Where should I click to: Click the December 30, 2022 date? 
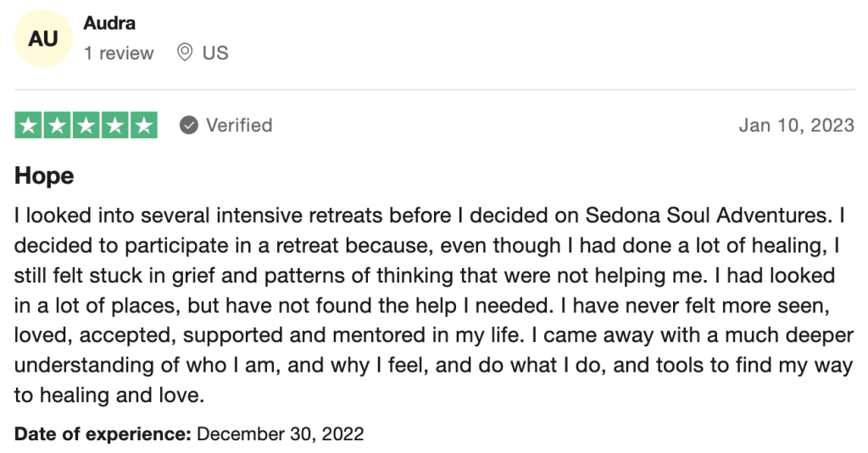pos(280,433)
